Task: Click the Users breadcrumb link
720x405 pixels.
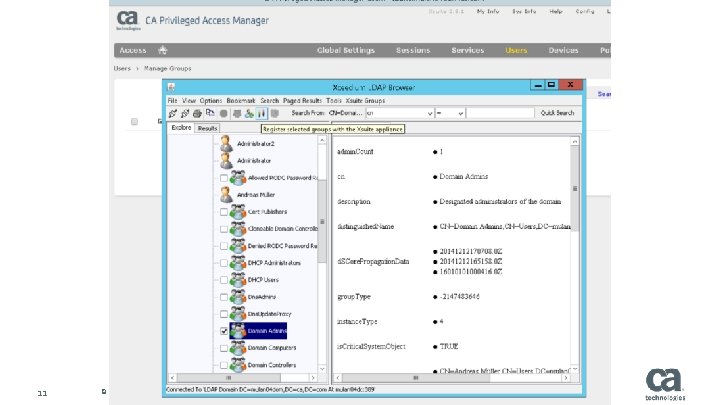Action: (x=122, y=68)
